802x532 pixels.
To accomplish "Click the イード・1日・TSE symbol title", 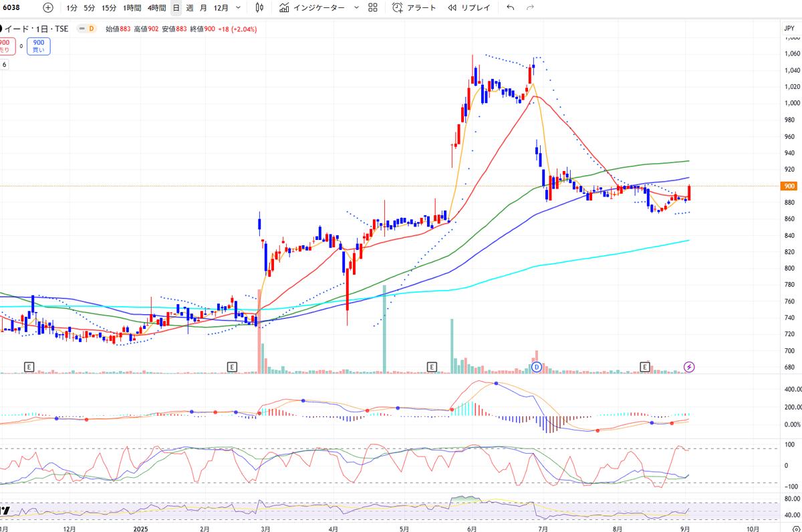I will (37, 29).
